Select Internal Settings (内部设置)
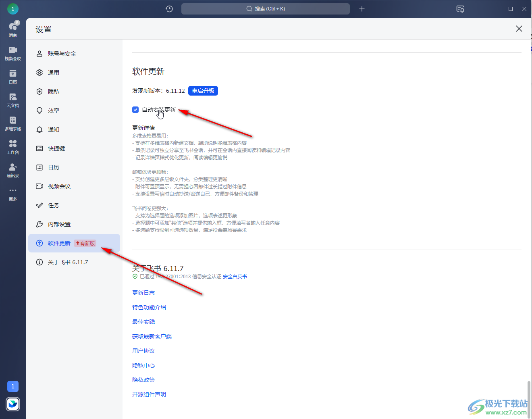Screen dimensions: 532x419 pyautogui.click(x=74, y=224)
